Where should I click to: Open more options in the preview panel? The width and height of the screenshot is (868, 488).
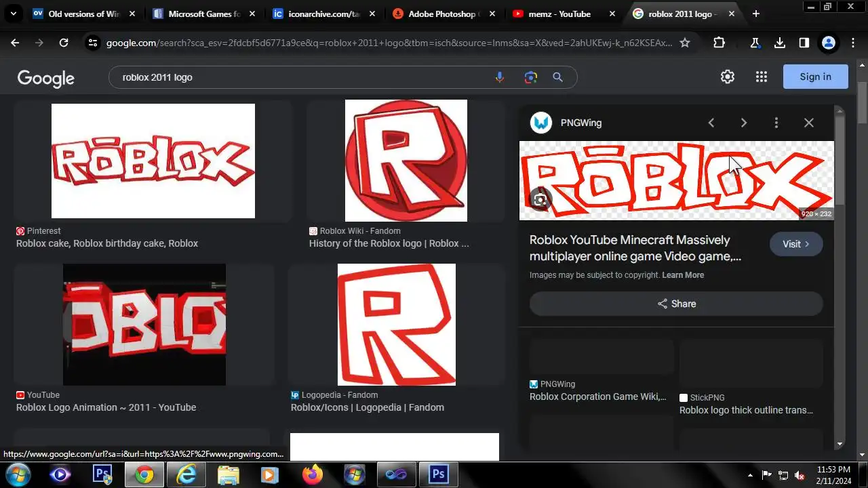click(776, 123)
